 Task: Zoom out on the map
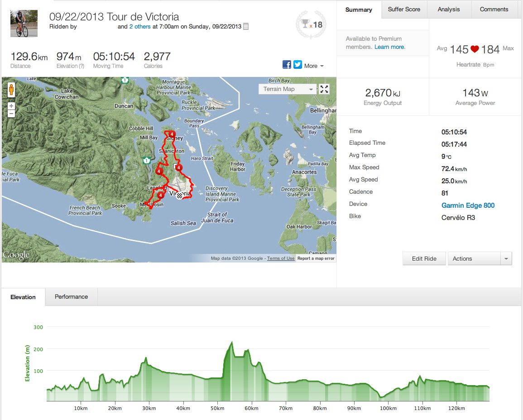coord(11,114)
